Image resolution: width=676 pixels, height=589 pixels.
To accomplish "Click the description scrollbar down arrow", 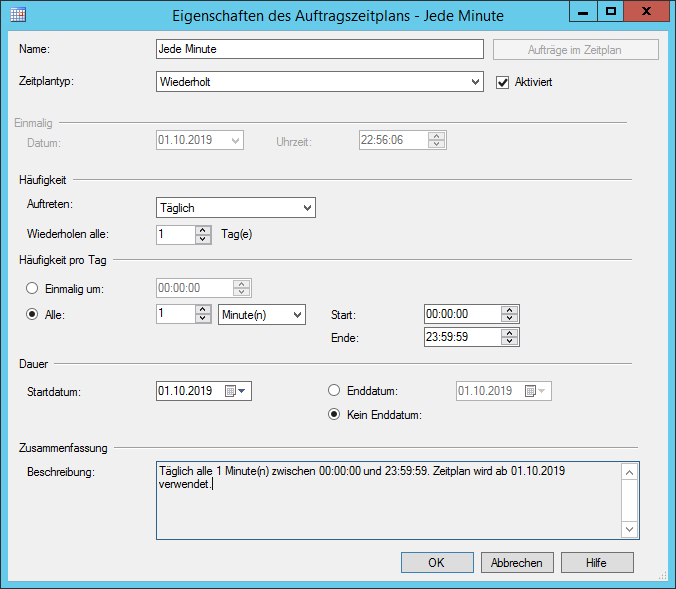I will (629, 529).
